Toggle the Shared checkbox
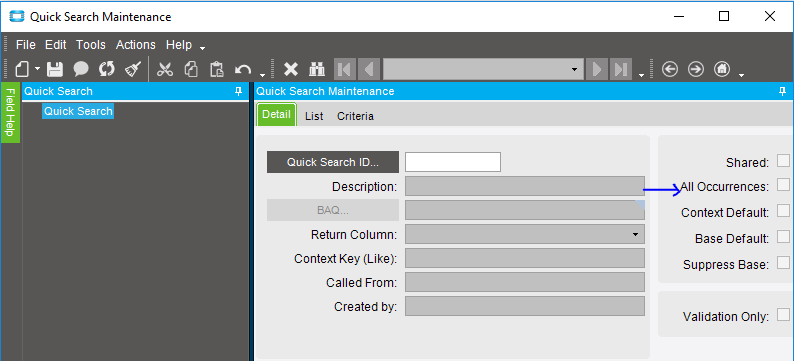Image resolution: width=794 pixels, height=361 pixels. (783, 161)
